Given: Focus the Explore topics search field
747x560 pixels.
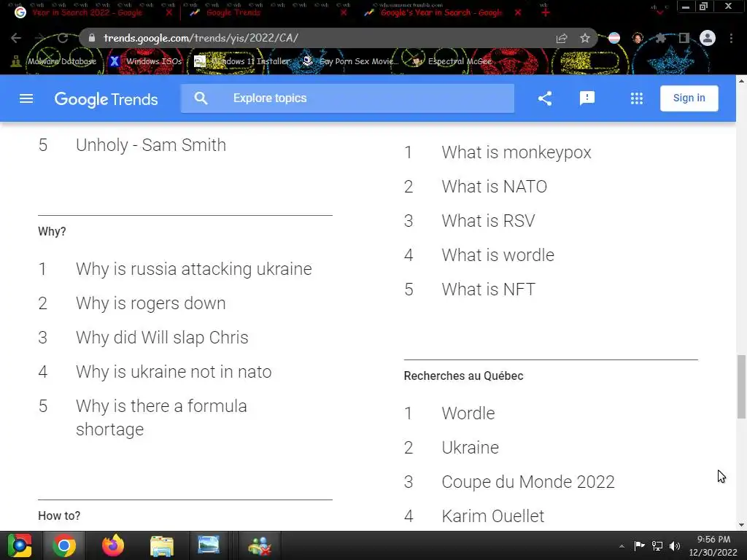Looking at the screenshot, I should (x=347, y=98).
